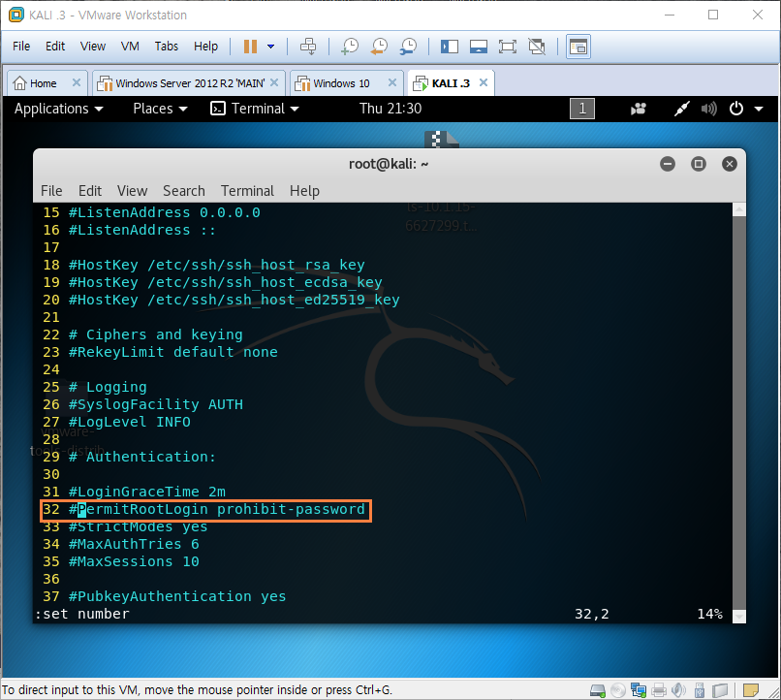781x700 pixels.
Task: Close the KALI .3 tab
Action: click(484, 82)
